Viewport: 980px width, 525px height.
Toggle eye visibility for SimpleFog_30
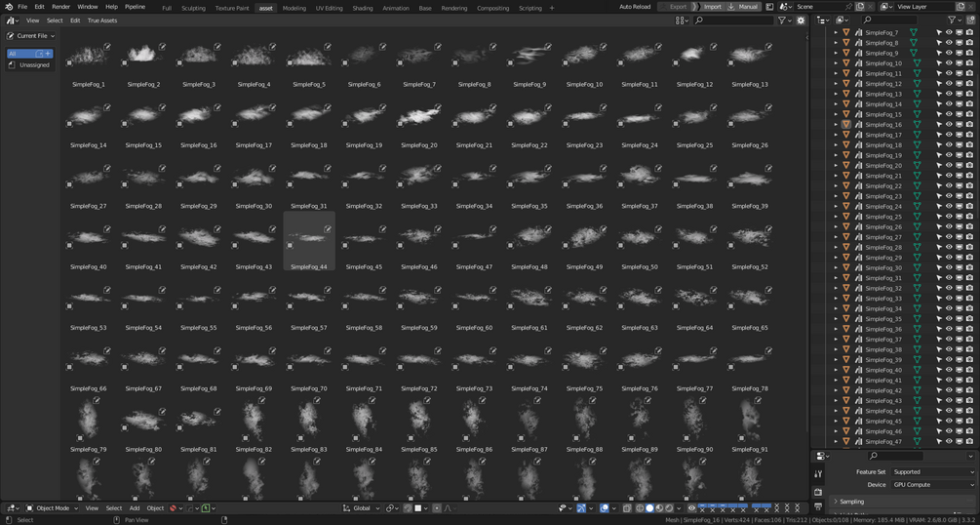pos(949,267)
